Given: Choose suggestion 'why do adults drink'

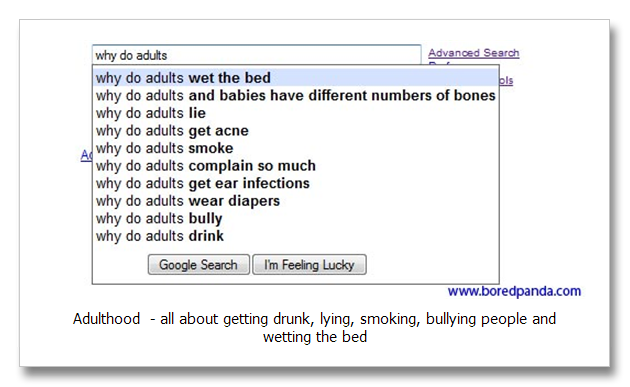Looking at the screenshot, I should (x=296, y=236).
